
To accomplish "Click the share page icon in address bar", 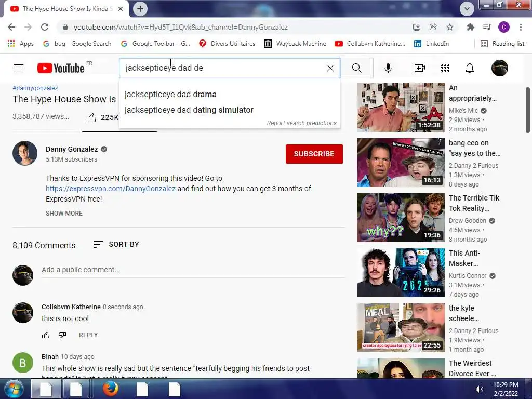I will [433, 27].
